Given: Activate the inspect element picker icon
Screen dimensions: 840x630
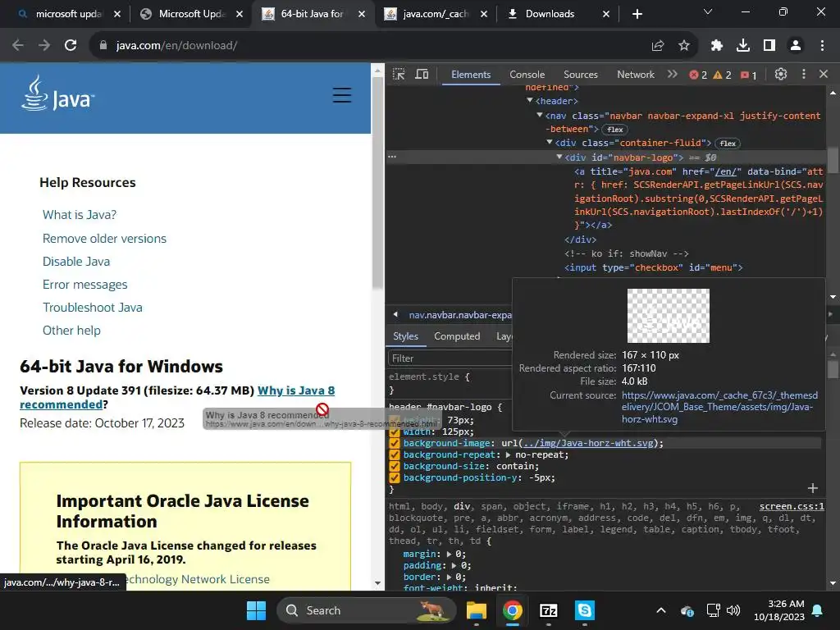Looking at the screenshot, I should tap(399, 75).
